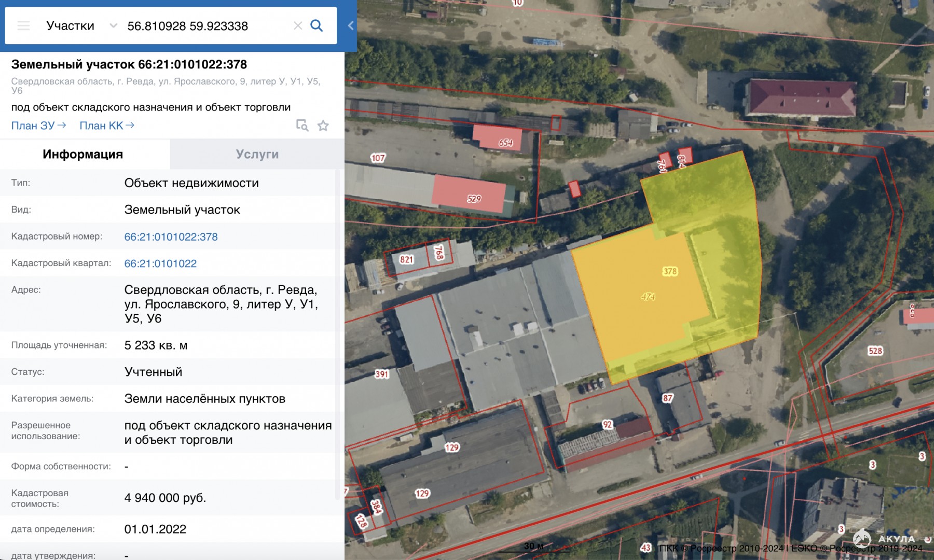Click parcel label 378 on the map
Image resolution: width=934 pixels, height=560 pixels.
tap(670, 271)
